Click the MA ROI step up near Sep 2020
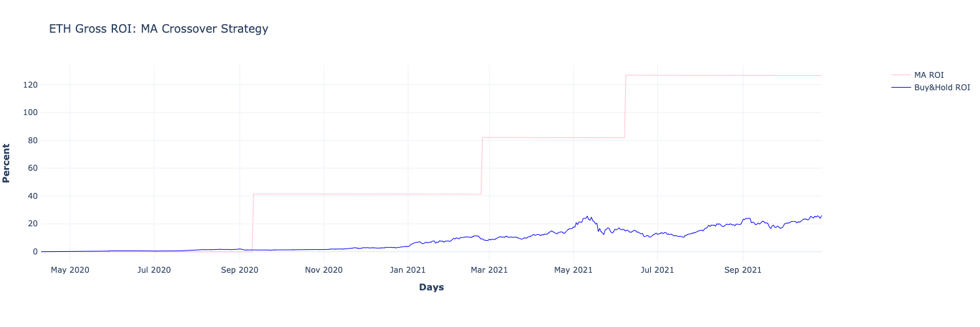Viewport: 980px width, 327px height. [253, 222]
